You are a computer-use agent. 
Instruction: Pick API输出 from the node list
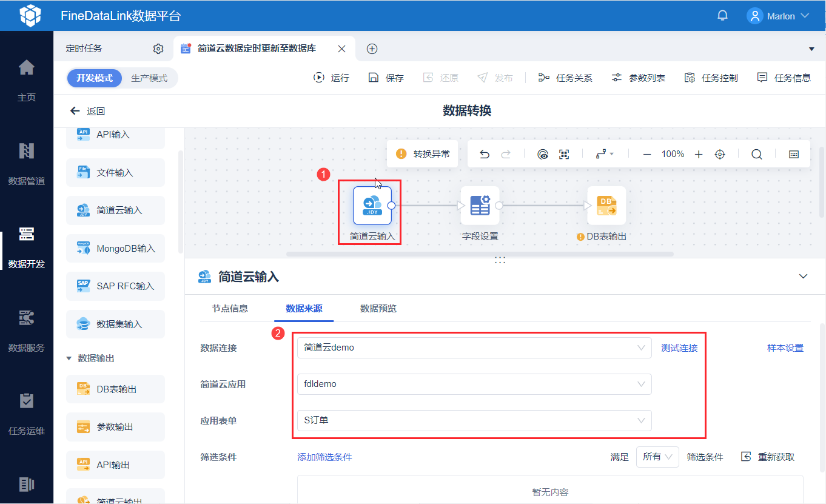115,465
